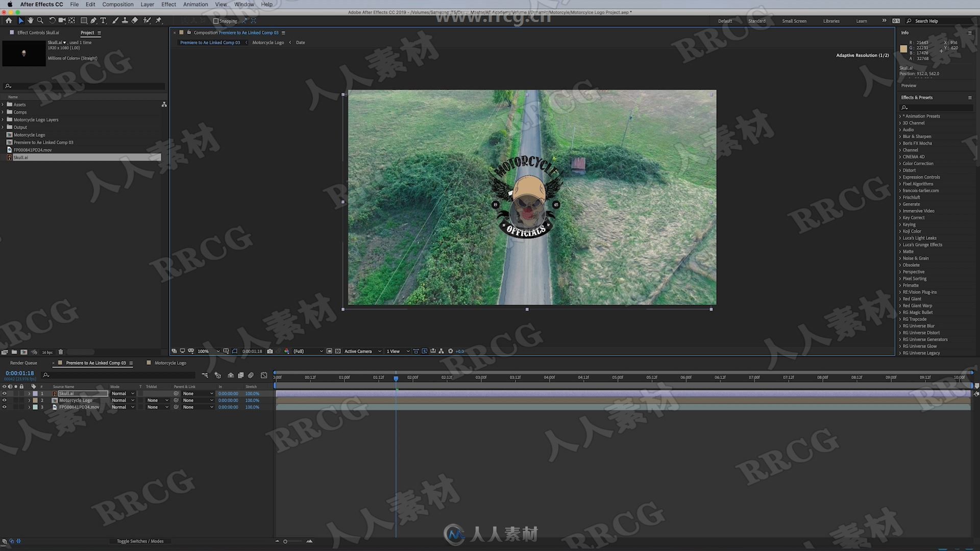Click the Motorcycle Logo tab in timeline
Viewport: 980px width, 551px height.
point(169,363)
